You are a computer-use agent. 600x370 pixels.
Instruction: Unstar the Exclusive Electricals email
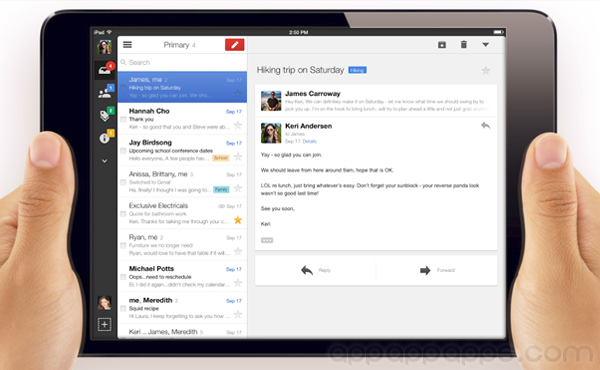point(238,220)
